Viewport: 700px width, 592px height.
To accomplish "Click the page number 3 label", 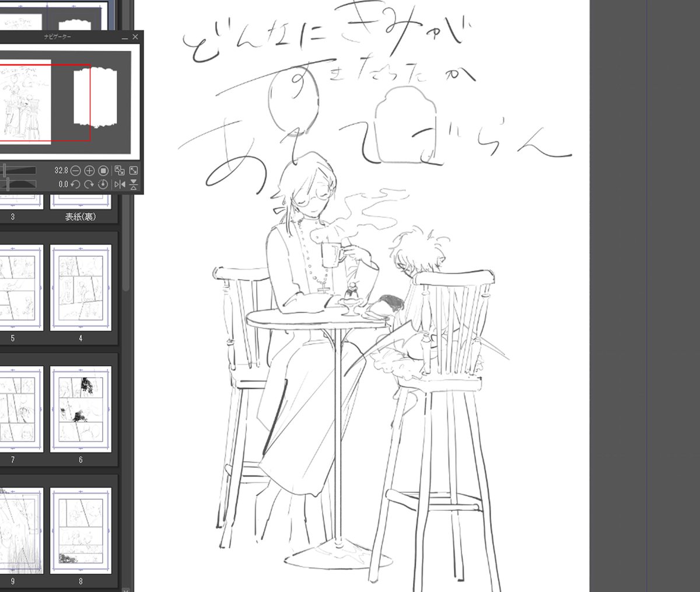I will click(13, 217).
